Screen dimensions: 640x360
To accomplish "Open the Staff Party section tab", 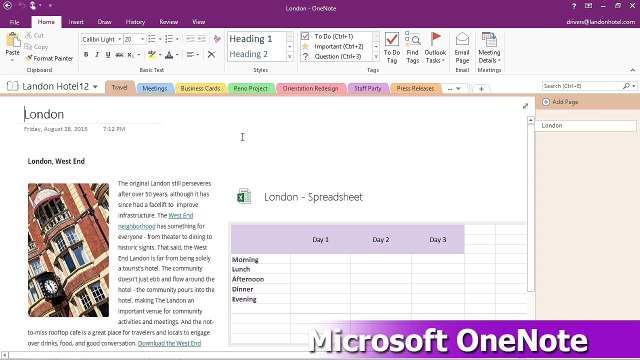I will tap(367, 88).
